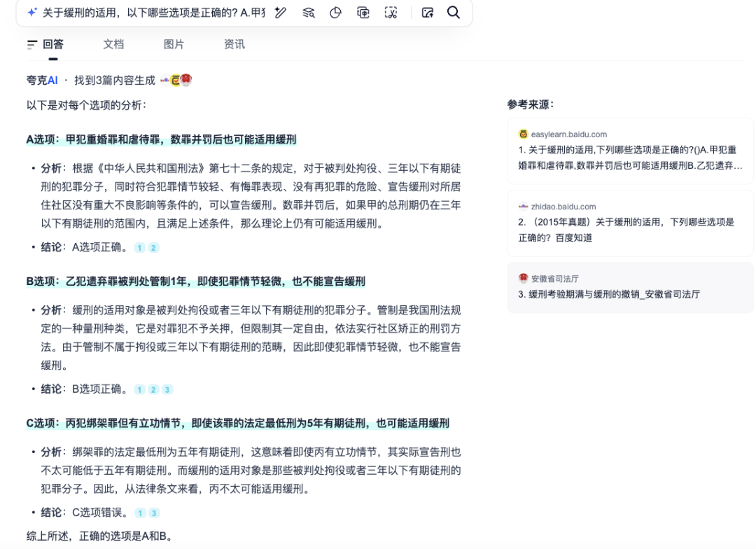Click the pie chart analysis icon

pyautogui.click(x=335, y=13)
